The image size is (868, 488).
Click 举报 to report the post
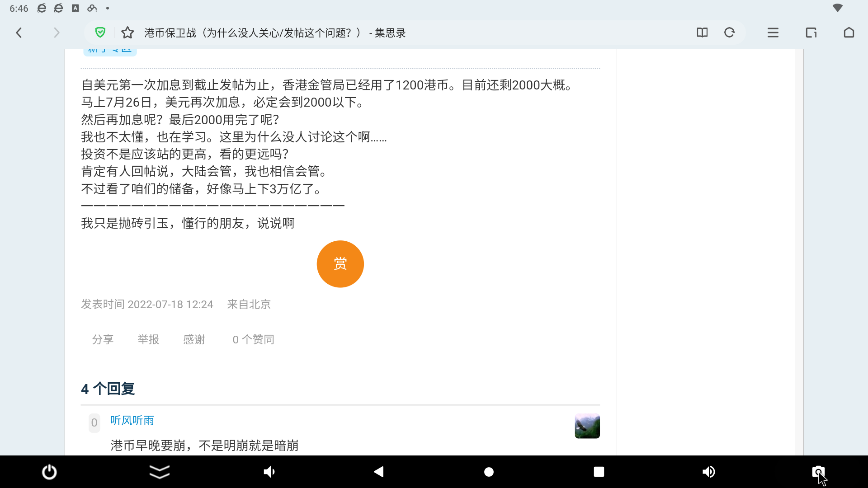[148, 339]
